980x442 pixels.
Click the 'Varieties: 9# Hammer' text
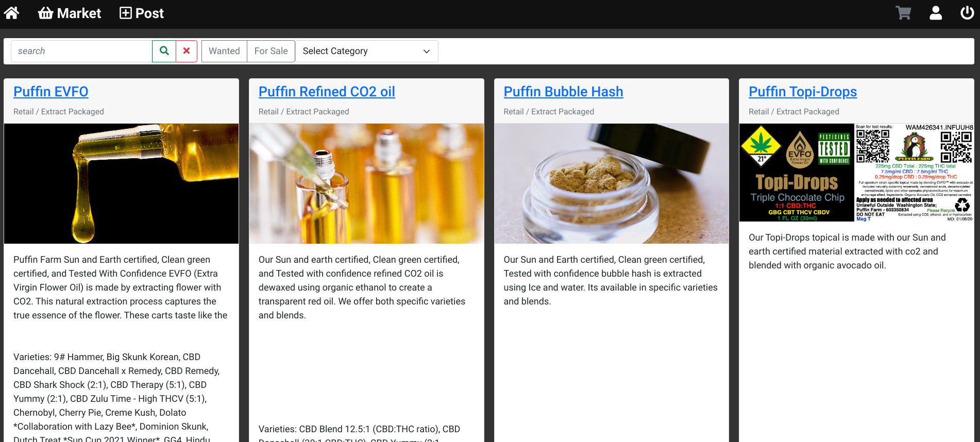(x=116, y=398)
